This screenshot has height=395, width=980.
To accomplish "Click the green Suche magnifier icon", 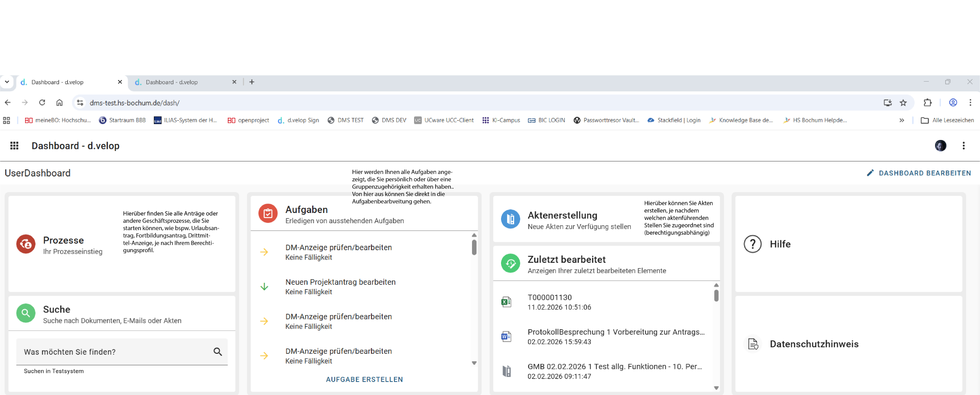I will pos(26,313).
